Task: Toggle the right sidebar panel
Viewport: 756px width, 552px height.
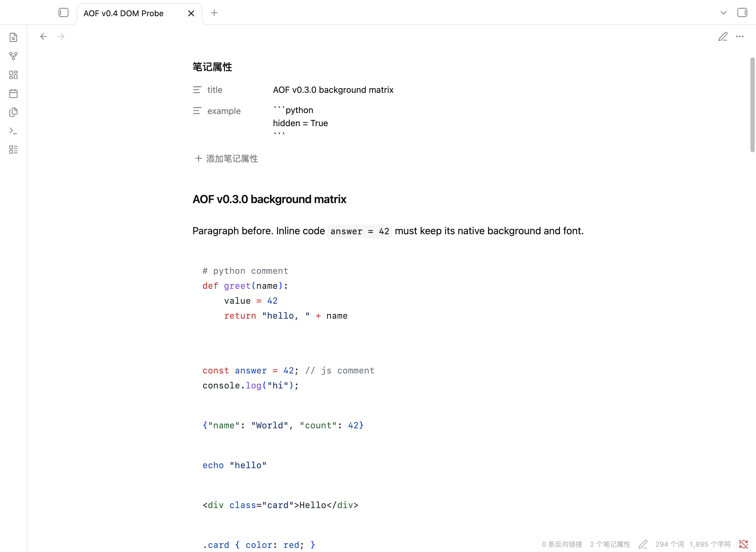Action: 742,13
